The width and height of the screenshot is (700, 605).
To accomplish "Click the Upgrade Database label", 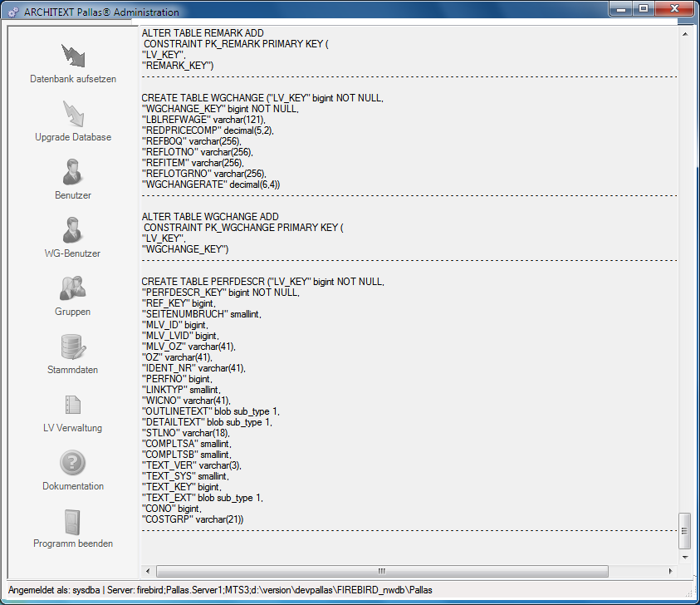I will (73, 137).
